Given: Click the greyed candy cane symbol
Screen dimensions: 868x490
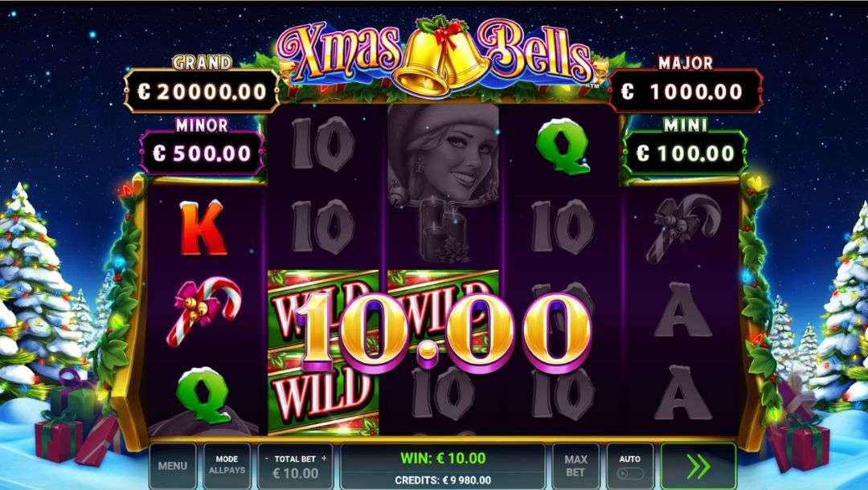Looking at the screenshot, I should click(x=683, y=228).
